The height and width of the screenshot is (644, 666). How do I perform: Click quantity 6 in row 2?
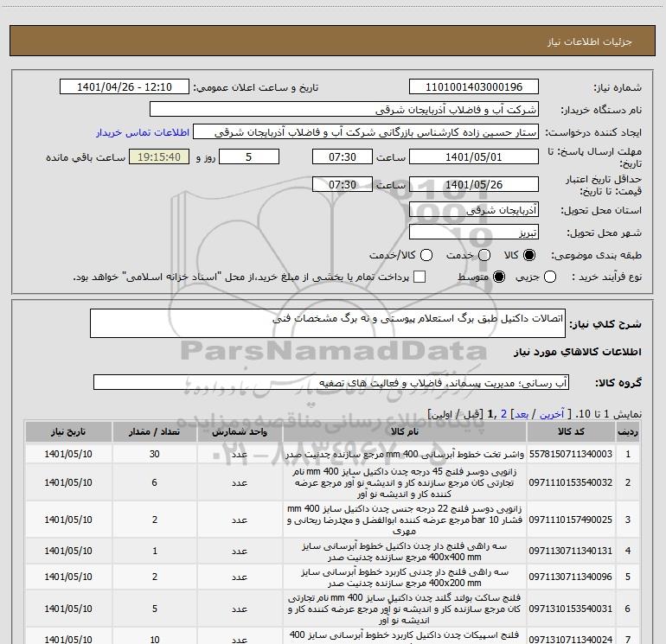154,482
